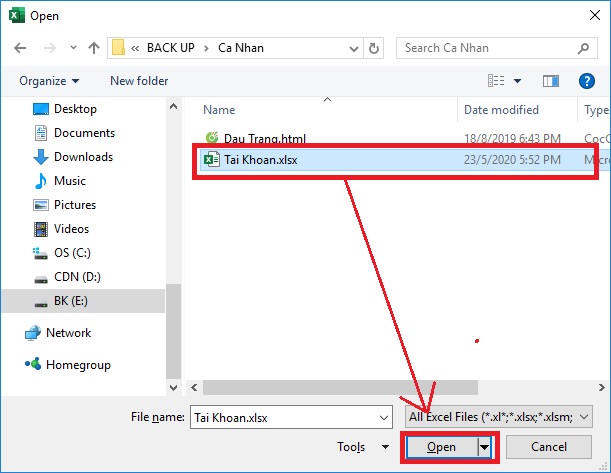Click date 23/5/2020 5:52 PM cell
This screenshot has width=611, height=473.
point(512,160)
